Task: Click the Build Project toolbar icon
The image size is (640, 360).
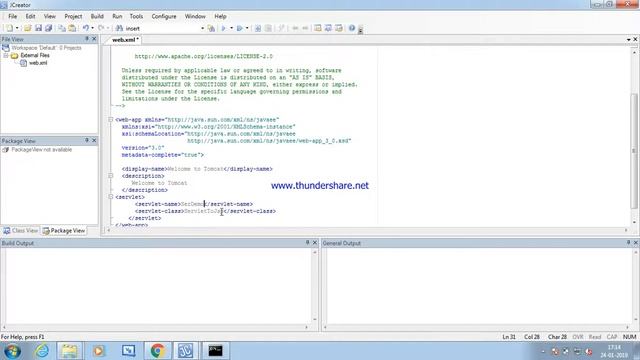Action: (258, 28)
